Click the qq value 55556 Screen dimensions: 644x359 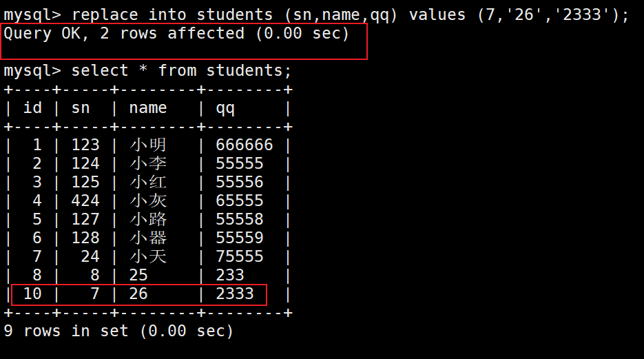(x=240, y=182)
